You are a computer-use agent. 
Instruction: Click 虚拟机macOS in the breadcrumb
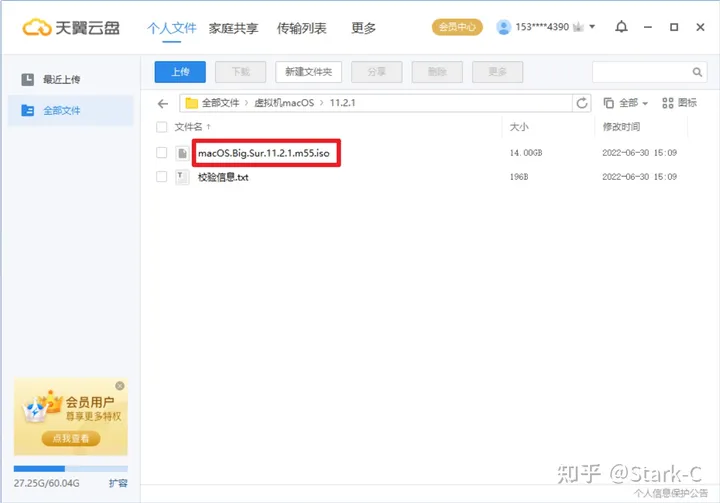point(284,103)
